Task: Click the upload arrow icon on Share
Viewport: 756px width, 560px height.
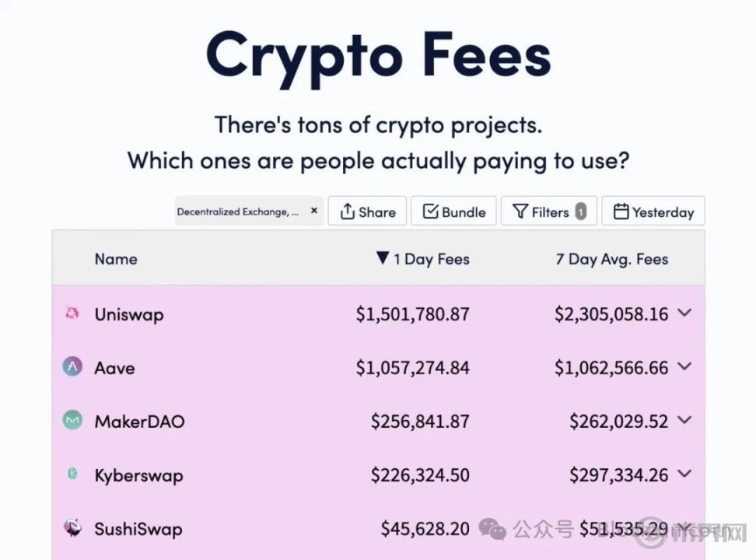Action: (x=347, y=212)
